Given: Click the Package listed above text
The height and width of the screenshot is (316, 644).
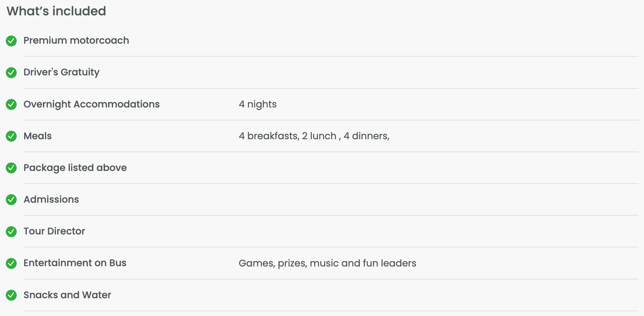Looking at the screenshot, I should pos(75,168).
